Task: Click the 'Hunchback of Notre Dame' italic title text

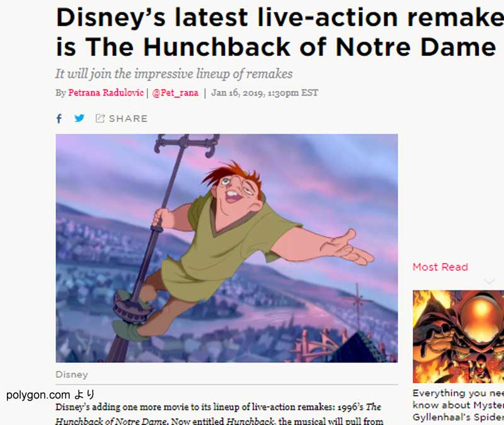Action: [112, 421]
